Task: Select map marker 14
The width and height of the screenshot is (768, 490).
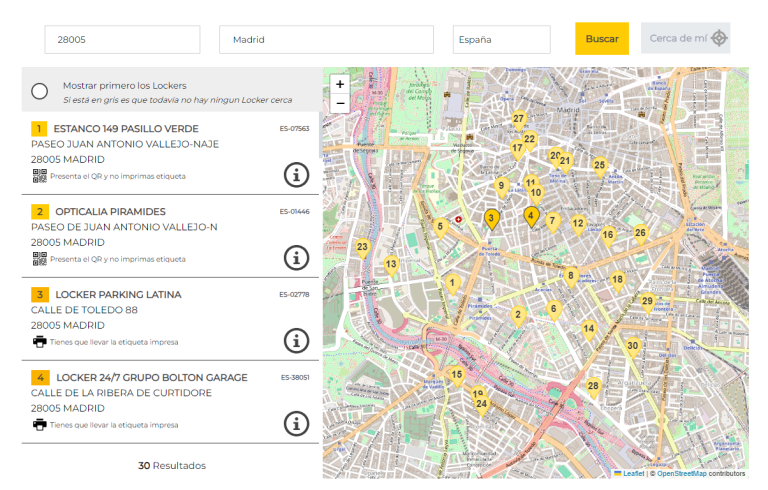Action: tap(589, 330)
